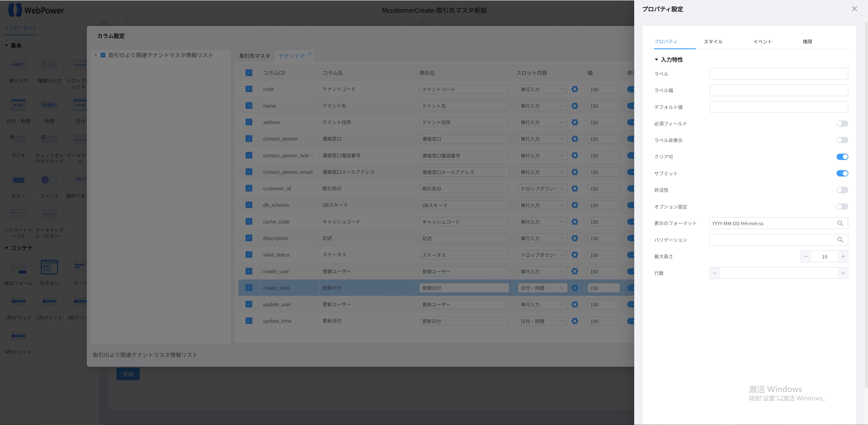Open settings gear for address row
Viewport: 868px width, 425px height.
point(575,122)
